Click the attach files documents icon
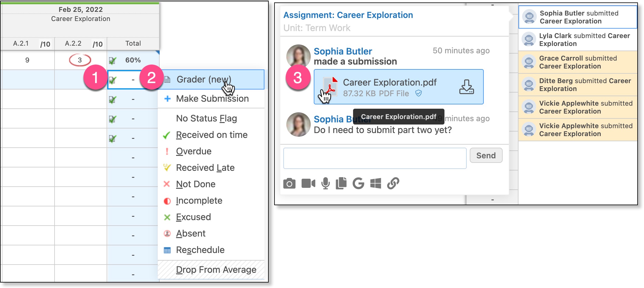The width and height of the screenshot is (644, 288). click(341, 184)
